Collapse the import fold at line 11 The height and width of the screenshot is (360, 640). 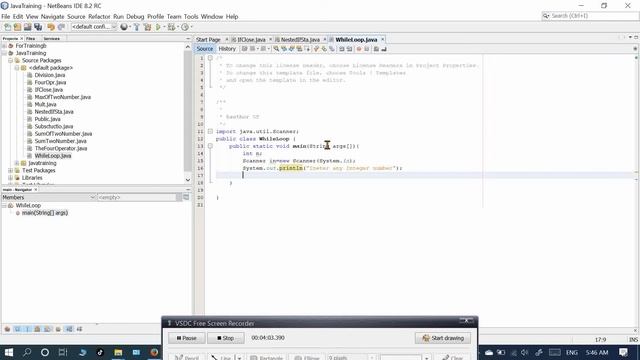coord(210,131)
